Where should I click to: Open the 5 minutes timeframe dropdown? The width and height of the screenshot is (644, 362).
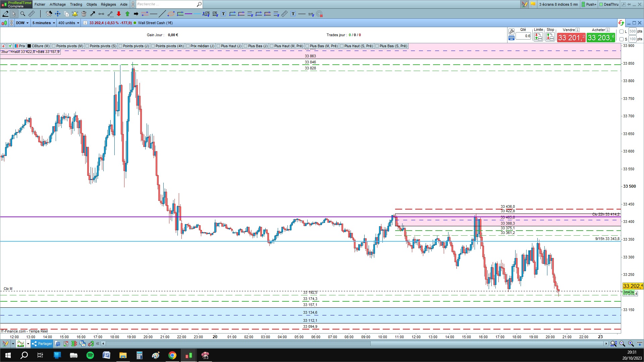click(44, 23)
